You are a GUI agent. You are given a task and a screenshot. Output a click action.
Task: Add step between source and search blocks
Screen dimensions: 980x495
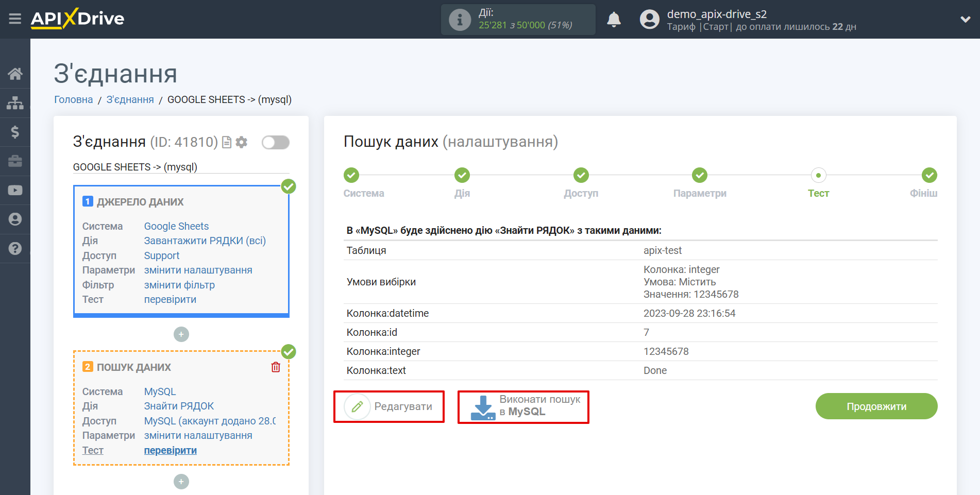[x=181, y=334]
